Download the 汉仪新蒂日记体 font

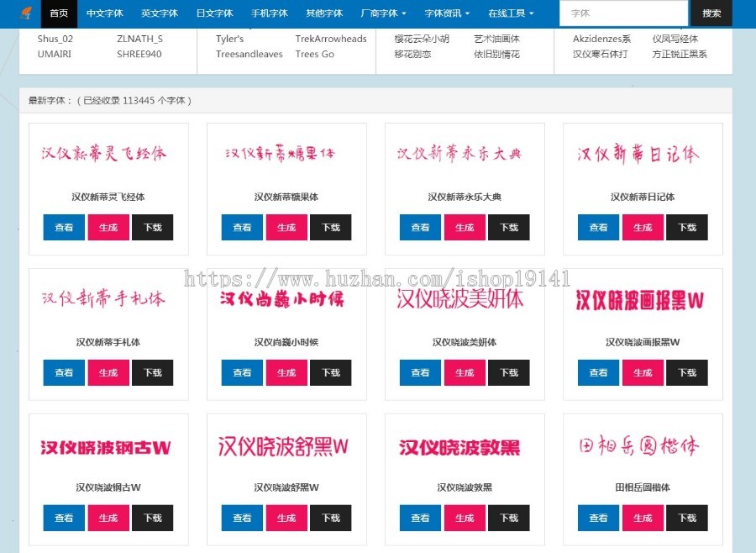click(x=687, y=227)
